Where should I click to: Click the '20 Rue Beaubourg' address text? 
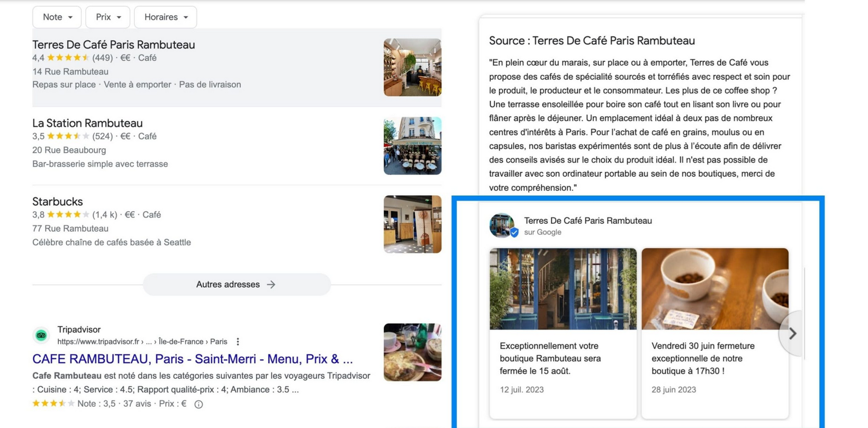(x=69, y=150)
